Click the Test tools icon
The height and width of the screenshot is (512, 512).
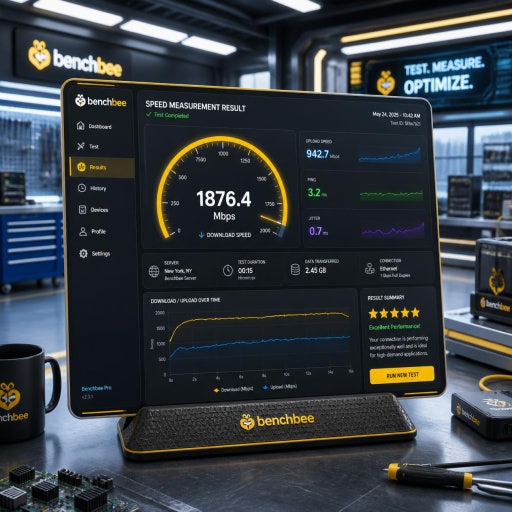[81, 146]
